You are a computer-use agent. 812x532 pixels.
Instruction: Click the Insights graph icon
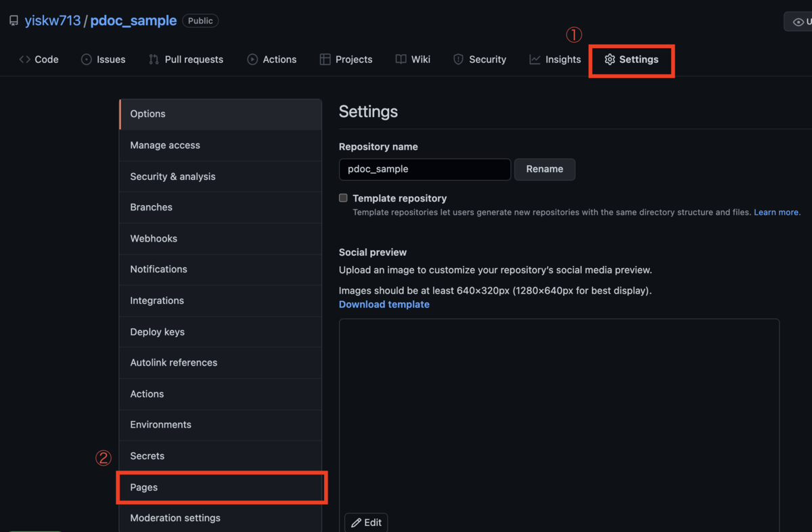(534, 60)
